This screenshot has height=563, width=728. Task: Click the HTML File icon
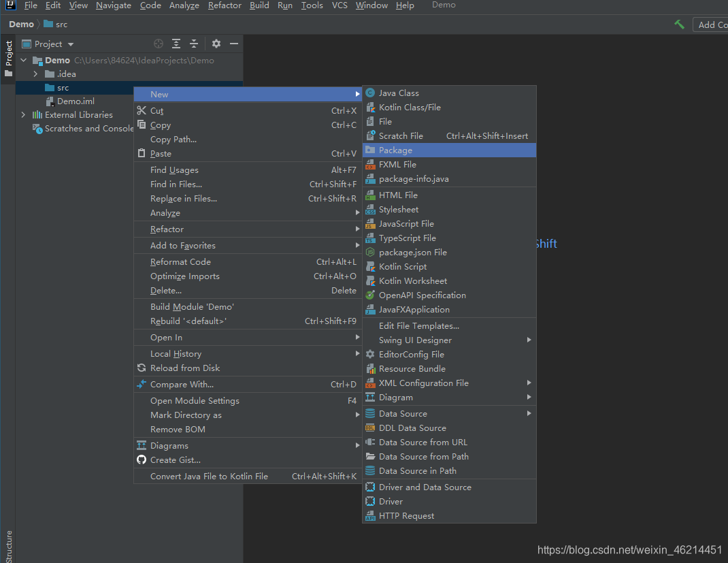coord(370,195)
